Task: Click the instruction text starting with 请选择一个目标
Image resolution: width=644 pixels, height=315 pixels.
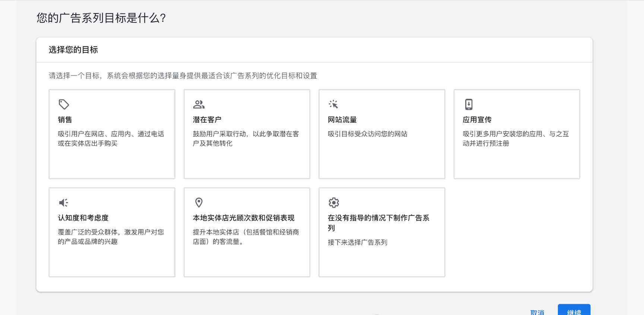Action: point(183,76)
